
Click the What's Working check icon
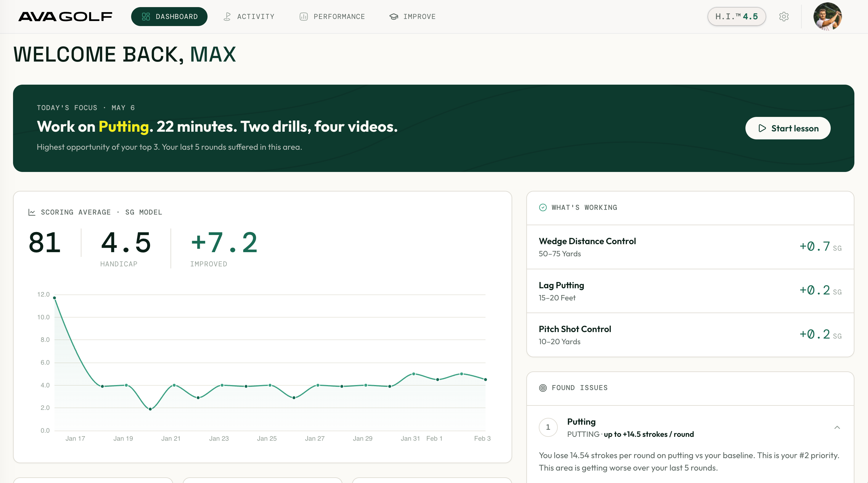[x=543, y=207]
